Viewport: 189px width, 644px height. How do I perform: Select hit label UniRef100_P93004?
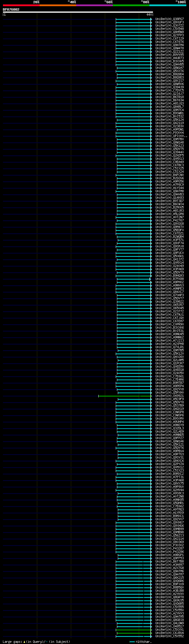pos(170,133)
